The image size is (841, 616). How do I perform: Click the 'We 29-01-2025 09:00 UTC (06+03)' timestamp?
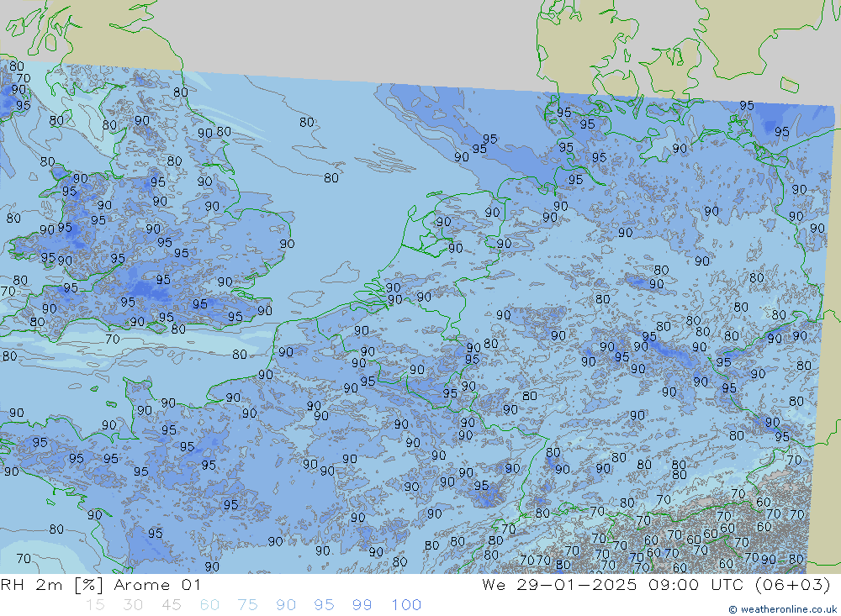656,585
